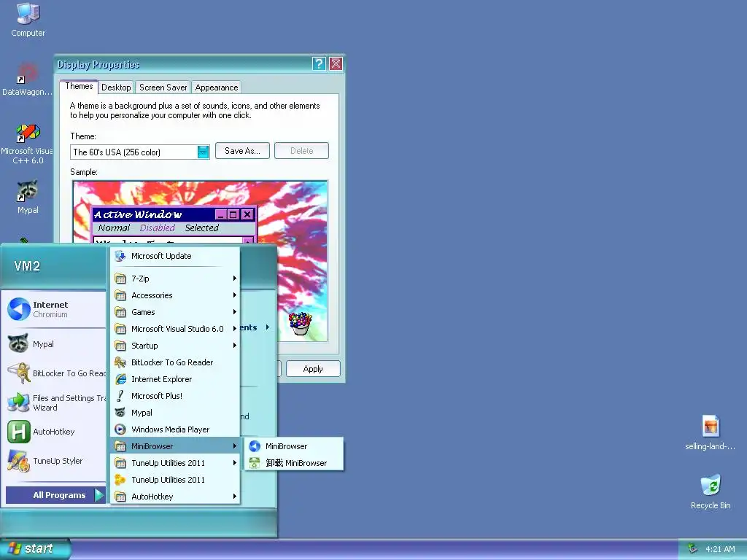Open BitLocker To Go Reader in left Start pane
This screenshot has height=560, width=747.
click(55, 373)
